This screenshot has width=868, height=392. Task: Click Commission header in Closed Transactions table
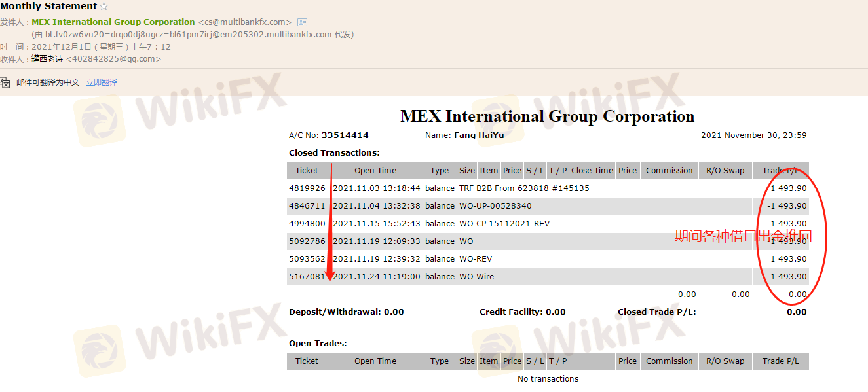669,171
